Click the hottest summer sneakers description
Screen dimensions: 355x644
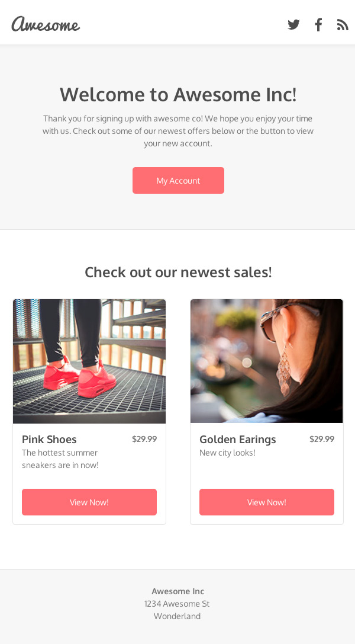[60, 459]
